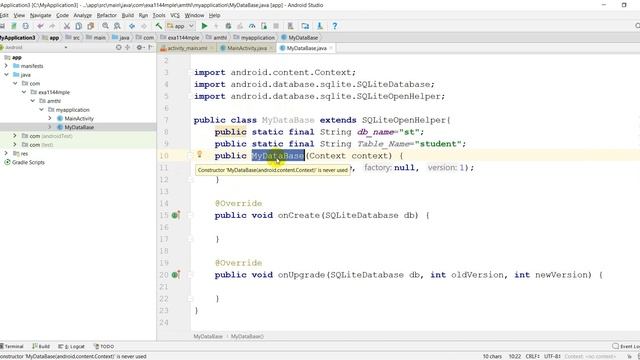Expand the res folder

(6, 153)
